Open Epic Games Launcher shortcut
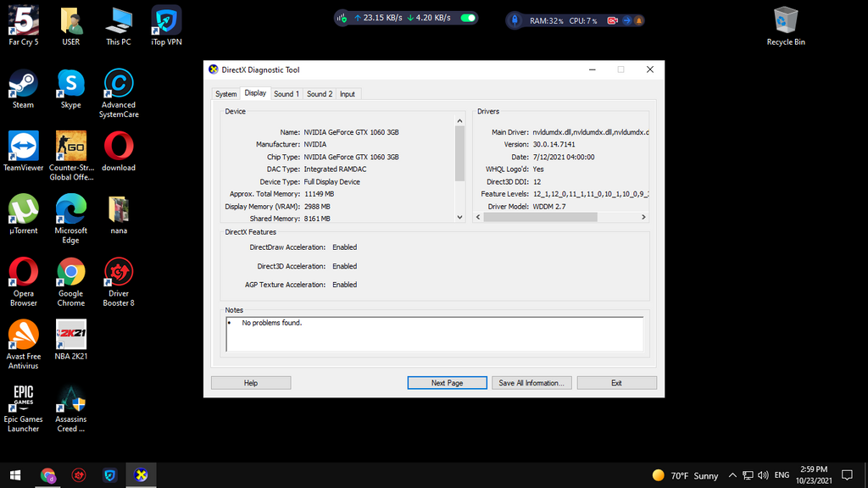Image resolution: width=868 pixels, height=488 pixels. pos(23,409)
